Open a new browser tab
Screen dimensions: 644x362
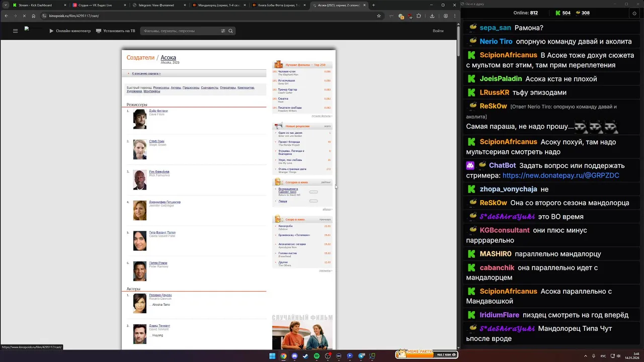point(373,5)
